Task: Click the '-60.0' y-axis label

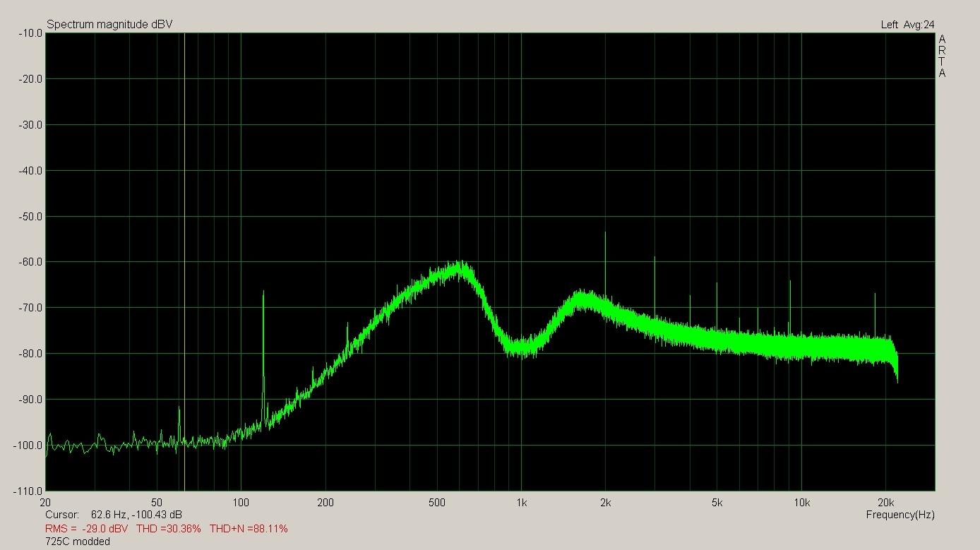Action: click(30, 262)
